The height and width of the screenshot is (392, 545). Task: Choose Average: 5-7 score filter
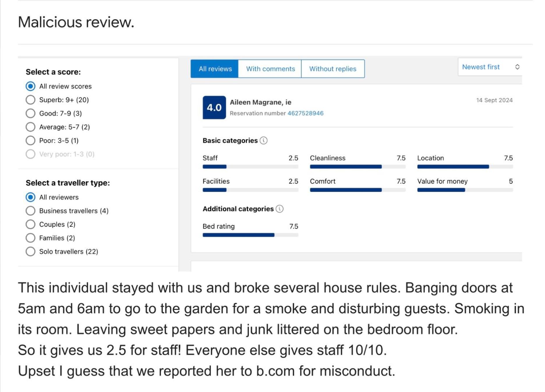31,127
